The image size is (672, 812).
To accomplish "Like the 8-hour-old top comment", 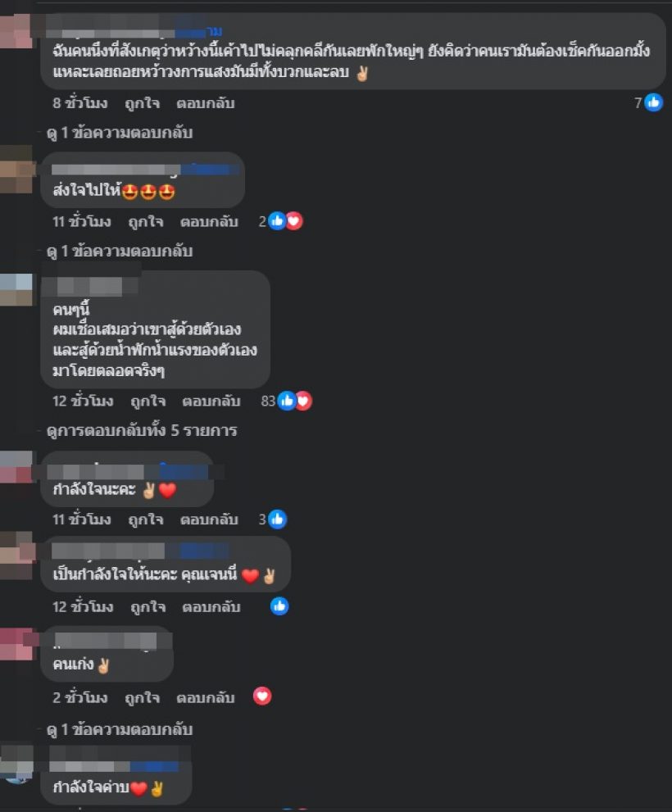I will [142, 103].
